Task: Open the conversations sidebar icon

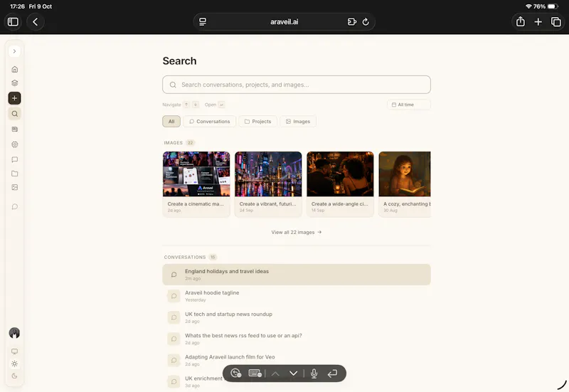Action: [14, 159]
